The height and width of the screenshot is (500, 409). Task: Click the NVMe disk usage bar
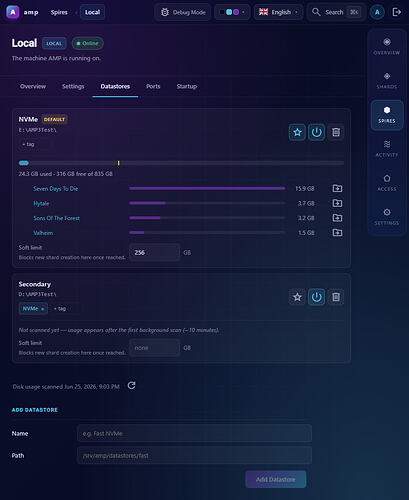(181, 163)
